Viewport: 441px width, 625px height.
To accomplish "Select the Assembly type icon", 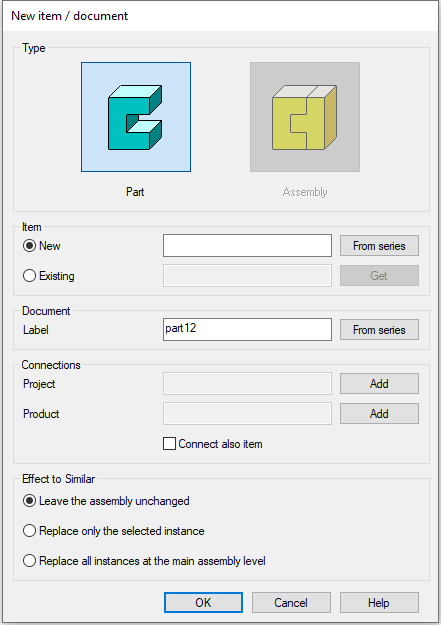I will [x=305, y=117].
